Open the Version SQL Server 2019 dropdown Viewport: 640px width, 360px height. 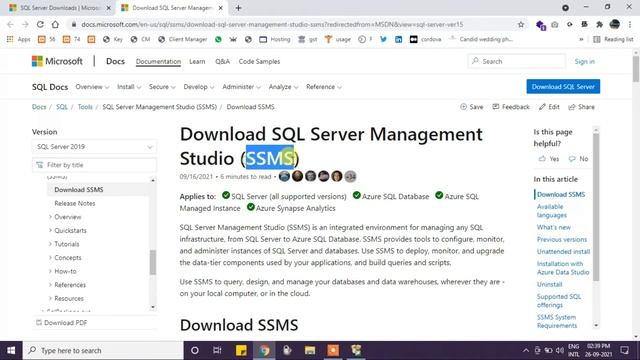coord(94,147)
